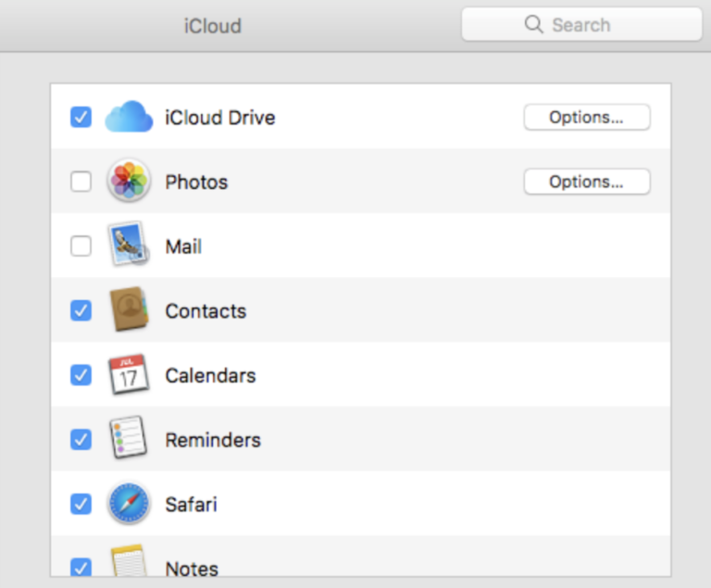Click the Notes label text
Viewport: 711px width, 588px height.
[192, 569]
